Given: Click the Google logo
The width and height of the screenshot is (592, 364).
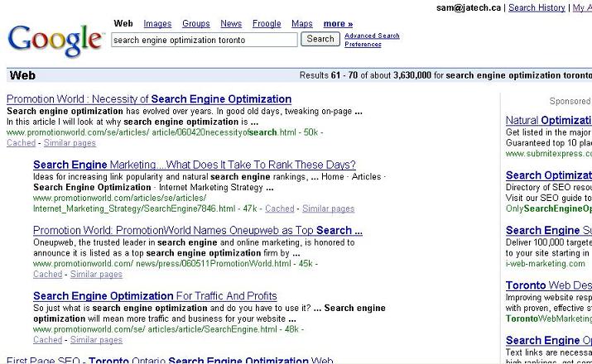Looking at the screenshot, I should [55, 41].
